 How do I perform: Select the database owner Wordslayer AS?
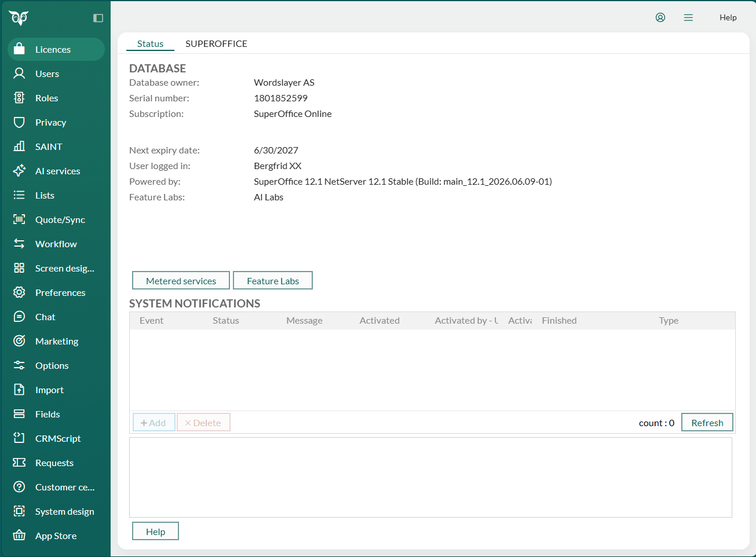pyautogui.click(x=284, y=83)
